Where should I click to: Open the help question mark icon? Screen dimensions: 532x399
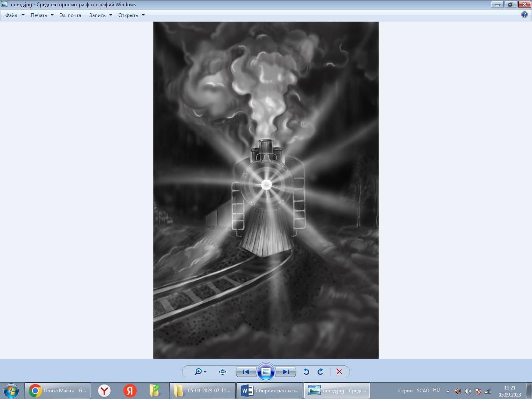click(525, 15)
